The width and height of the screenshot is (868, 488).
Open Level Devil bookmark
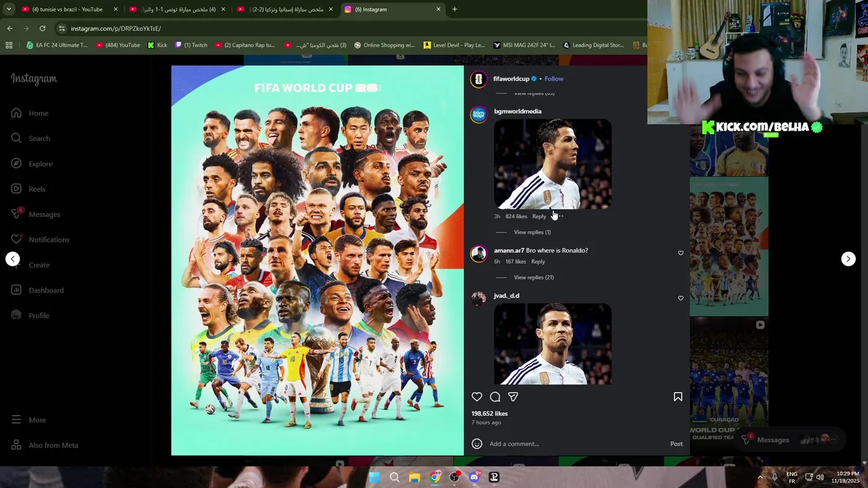(454, 45)
